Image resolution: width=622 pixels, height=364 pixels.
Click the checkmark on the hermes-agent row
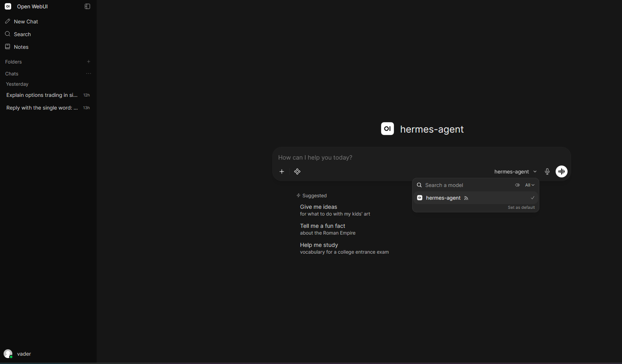pyautogui.click(x=533, y=198)
